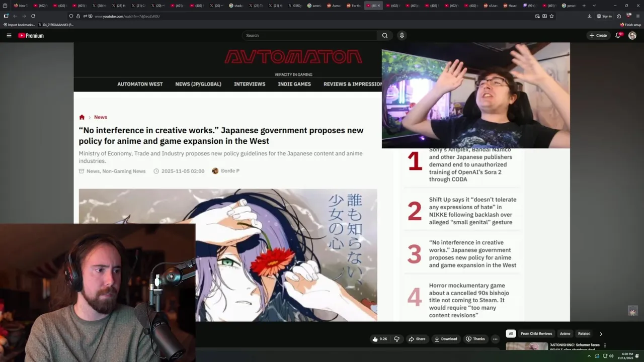644x362 pixels.
Task: Click the lock site information icon
Action: pos(78,16)
